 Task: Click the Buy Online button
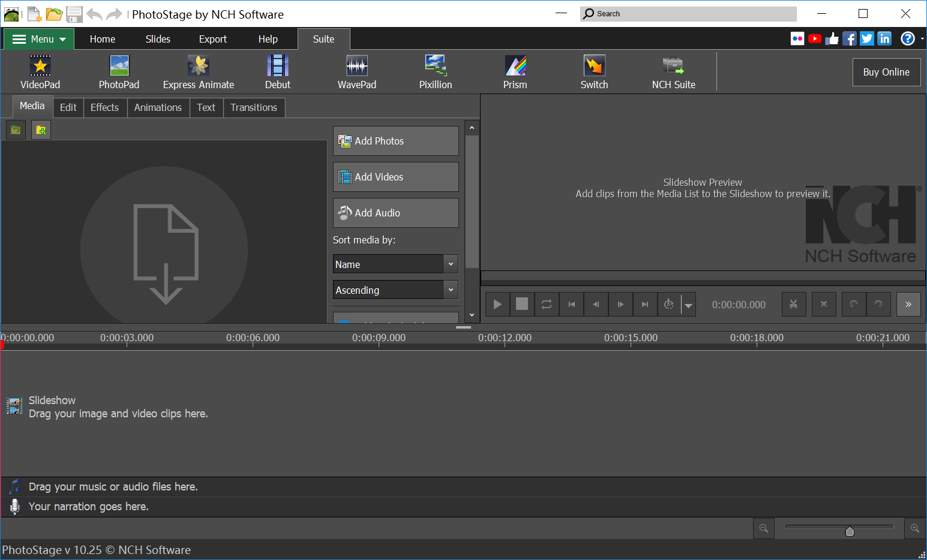pos(886,72)
